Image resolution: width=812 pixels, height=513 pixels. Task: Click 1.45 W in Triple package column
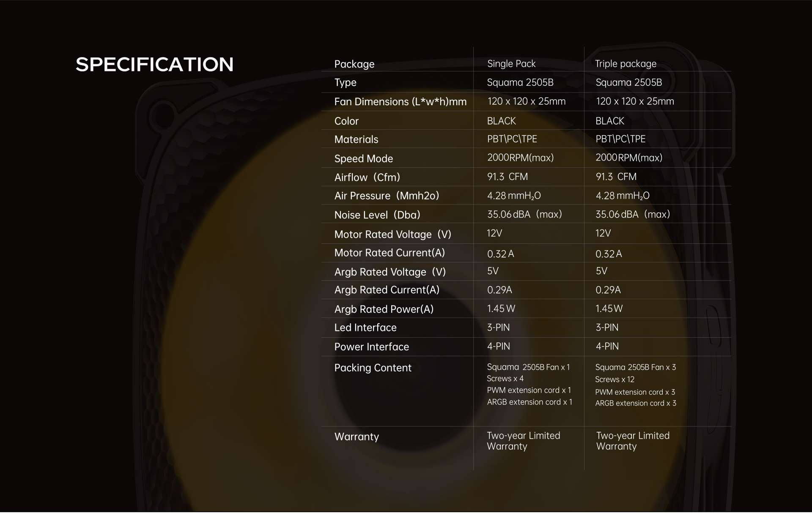tap(609, 308)
